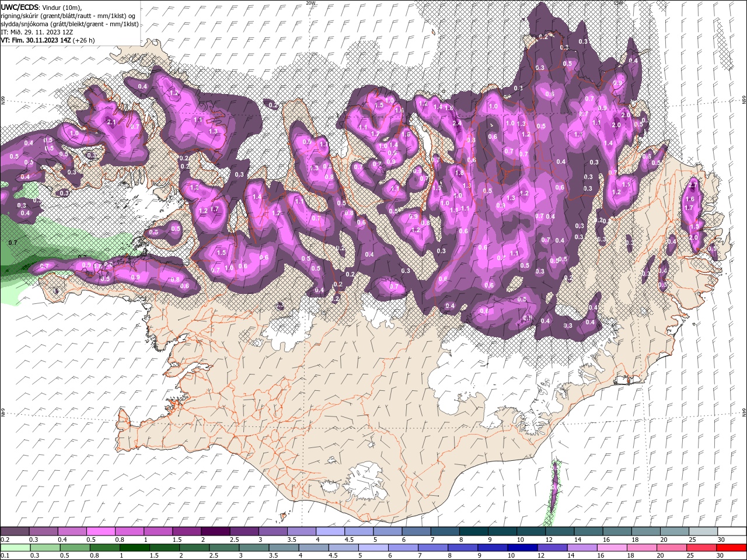
Task: Click the 'VT: Fim. 30.11.2023 14Z' valid time line
Action: coord(47,40)
